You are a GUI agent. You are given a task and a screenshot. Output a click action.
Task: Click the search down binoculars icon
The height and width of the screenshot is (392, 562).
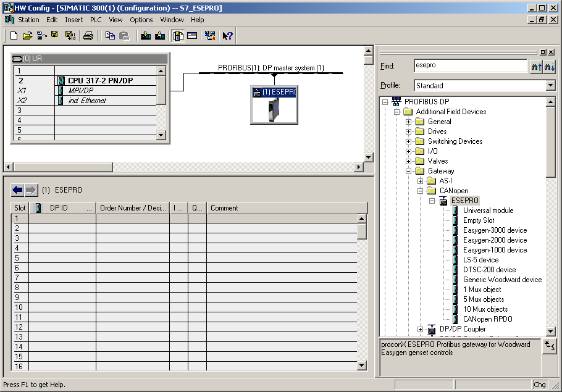(x=549, y=67)
